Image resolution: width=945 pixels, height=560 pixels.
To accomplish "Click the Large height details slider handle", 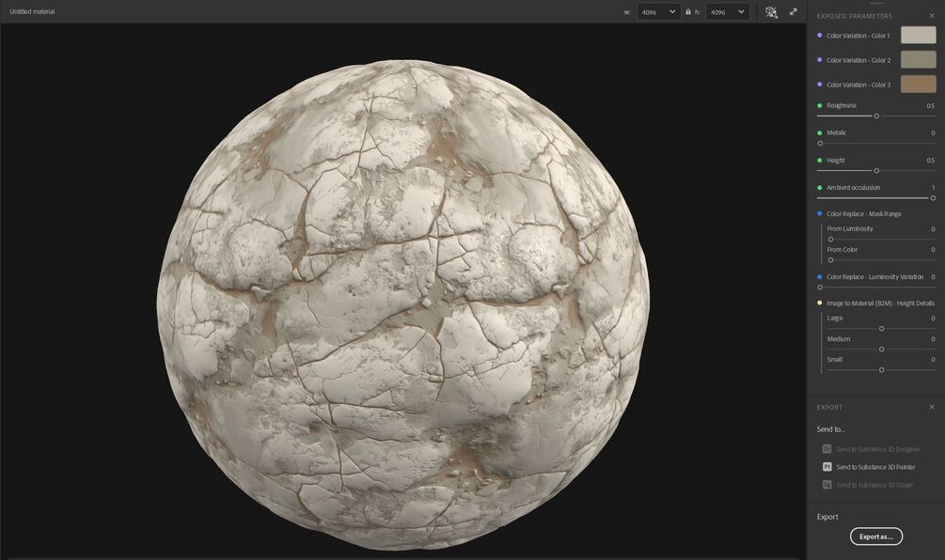I will [x=881, y=329].
